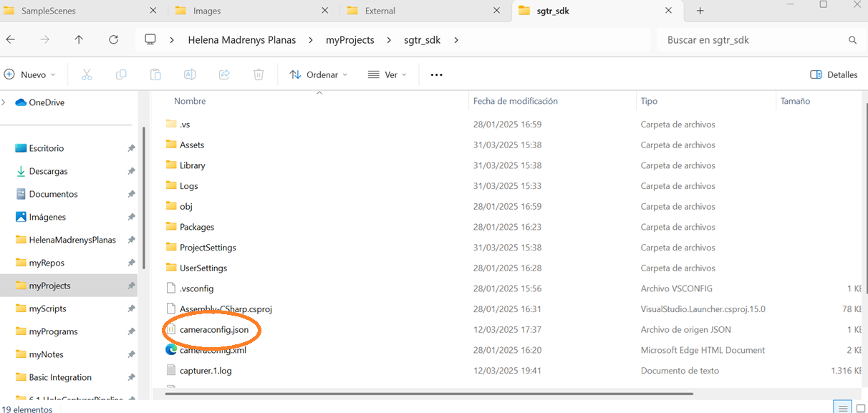
Task: Select the cameraconfig.json file
Action: pyautogui.click(x=214, y=330)
